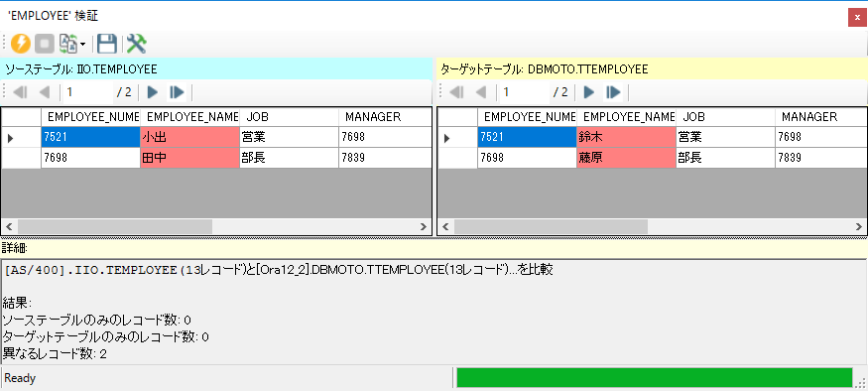Select target cell 鈴木 in EMPLOYEE_NAME
Viewport: 868px width, 391px height.
(x=627, y=137)
